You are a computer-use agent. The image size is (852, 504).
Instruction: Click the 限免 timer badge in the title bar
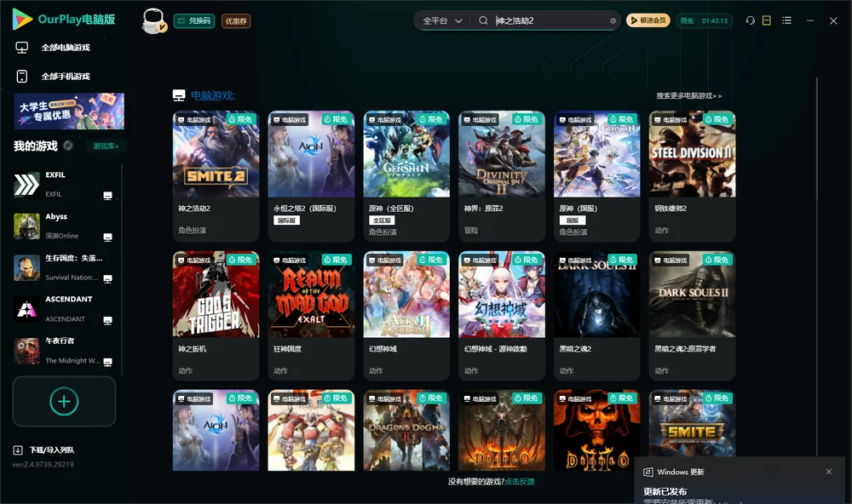(704, 20)
